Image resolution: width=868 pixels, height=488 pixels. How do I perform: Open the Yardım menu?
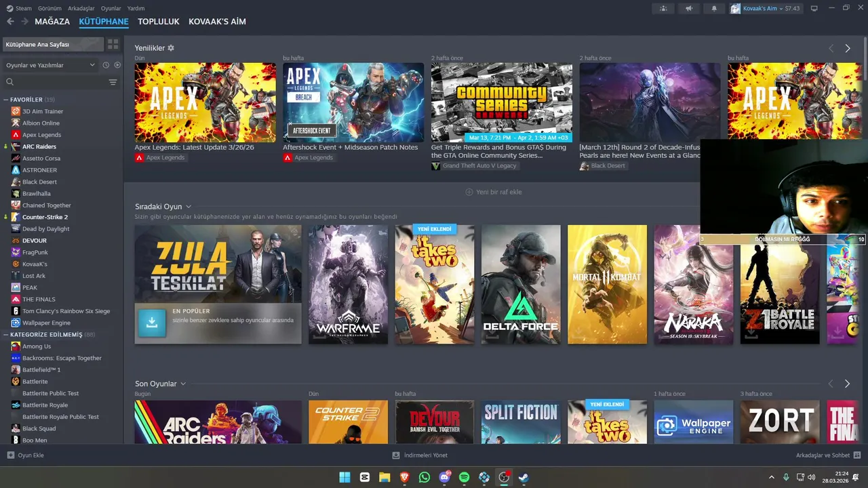click(x=136, y=8)
